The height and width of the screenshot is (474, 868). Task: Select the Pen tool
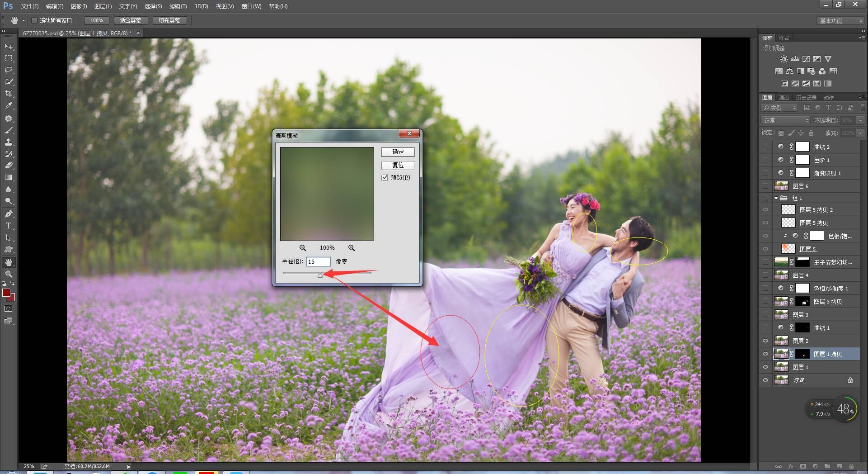coord(9,213)
